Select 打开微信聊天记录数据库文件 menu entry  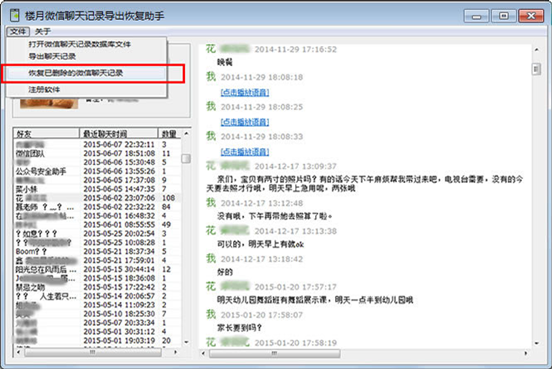(80, 44)
